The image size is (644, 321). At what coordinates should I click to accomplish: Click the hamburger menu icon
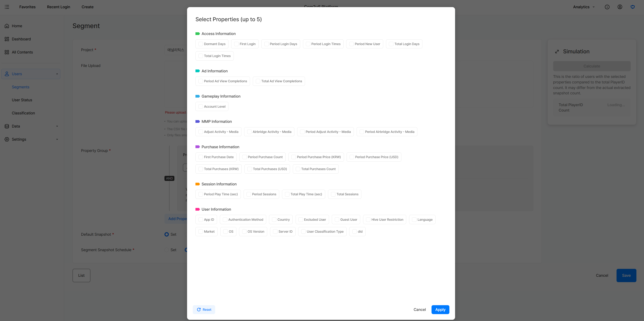click(x=7, y=7)
